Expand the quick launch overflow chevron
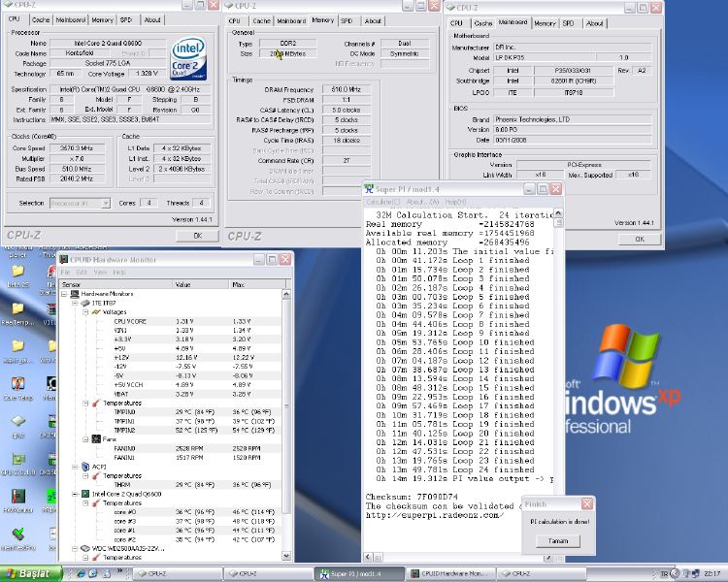 [119, 571]
